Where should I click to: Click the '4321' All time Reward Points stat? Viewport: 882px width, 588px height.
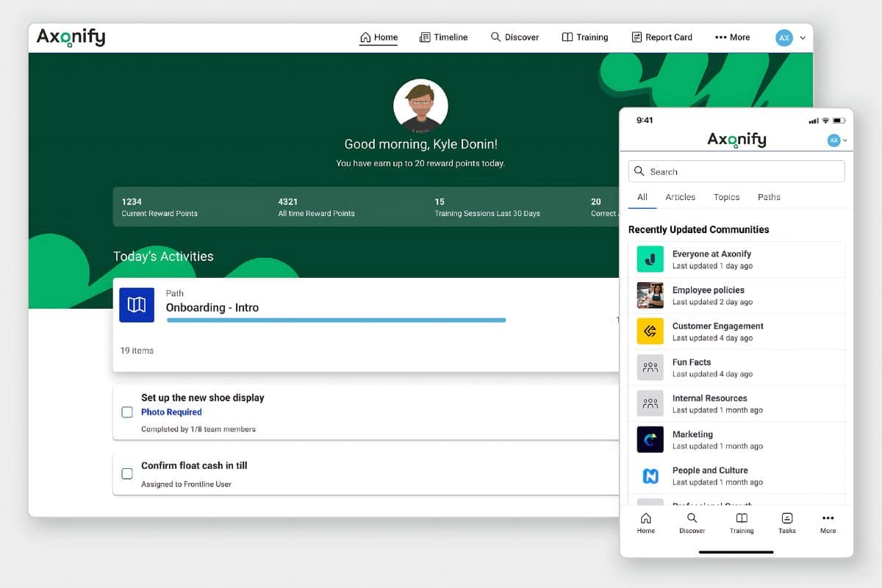click(316, 207)
